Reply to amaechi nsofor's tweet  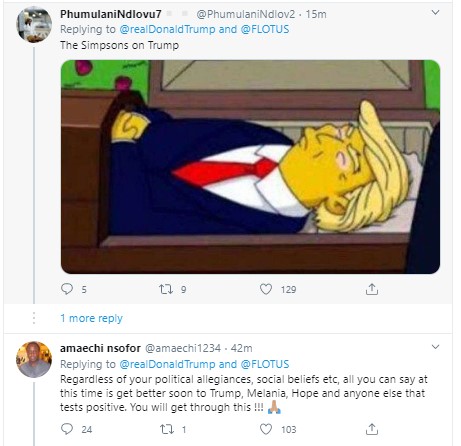(x=67, y=429)
